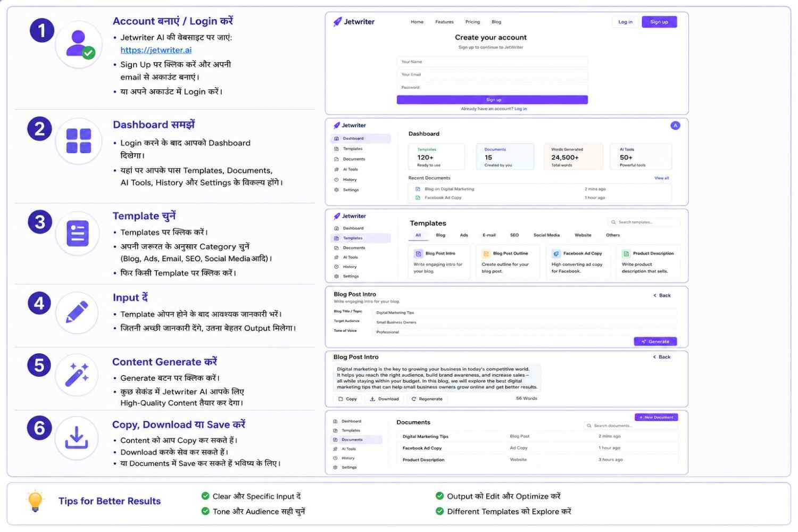The height and width of the screenshot is (532, 798).
Task: Select highlighted Documents item in Documents screen's sidebar
Action: [x=356, y=440]
